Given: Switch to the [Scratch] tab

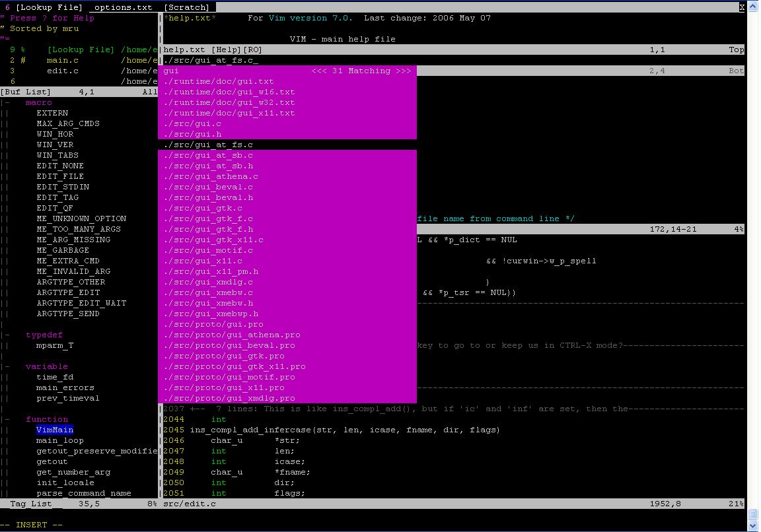Looking at the screenshot, I should point(187,7).
